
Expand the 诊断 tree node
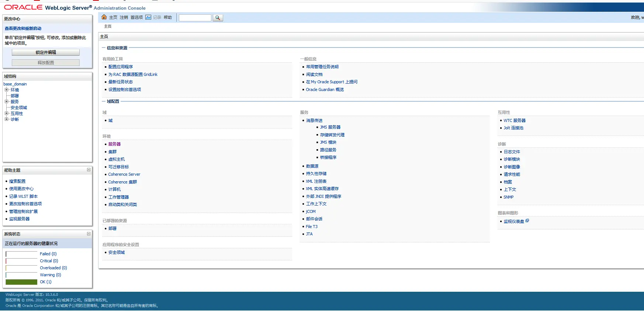click(6, 119)
